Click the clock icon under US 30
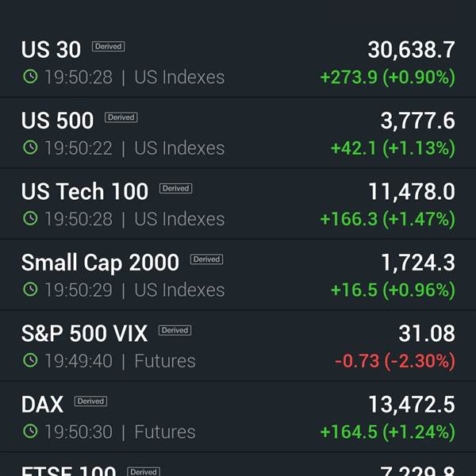The image size is (476, 476). [x=30, y=76]
